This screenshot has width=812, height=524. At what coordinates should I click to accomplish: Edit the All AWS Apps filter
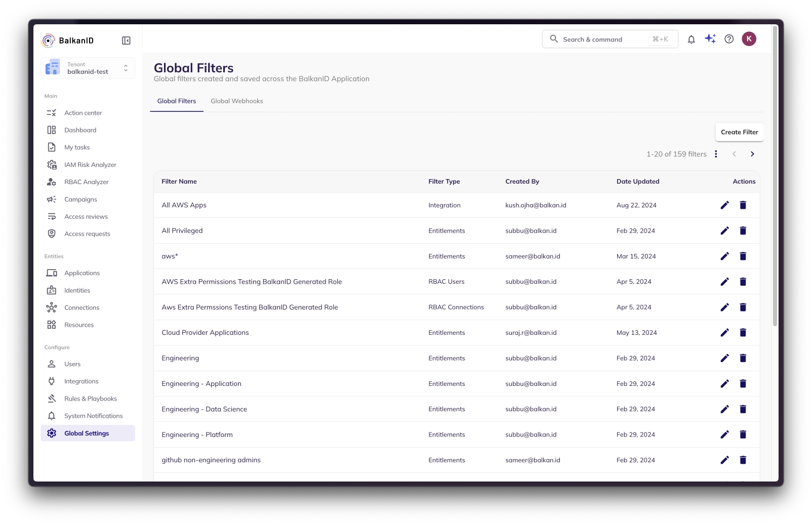pyautogui.click(x=725, y=205)
